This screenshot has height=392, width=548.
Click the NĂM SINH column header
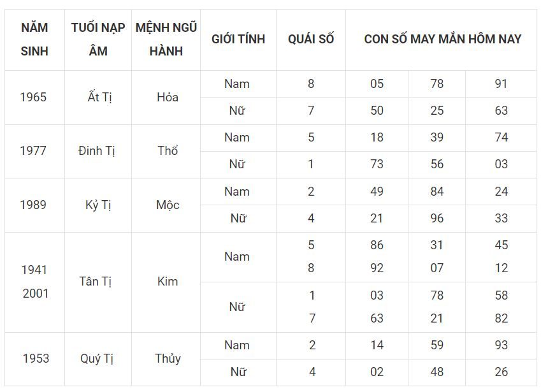point(34,40)
